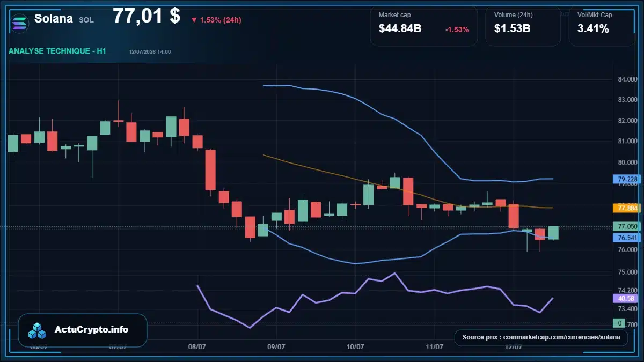The height and width of the screenshot is (362, 644).
Task: Click the 82.000 price axis label
Action: pyautogui.click(x=627, y=121)
